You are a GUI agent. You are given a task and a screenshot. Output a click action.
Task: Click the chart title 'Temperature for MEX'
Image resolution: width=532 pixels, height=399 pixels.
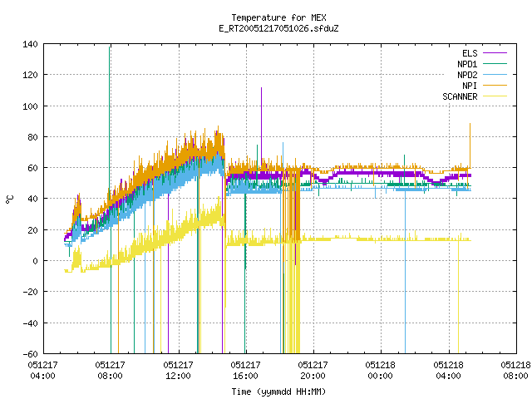(x=278, y=17)
